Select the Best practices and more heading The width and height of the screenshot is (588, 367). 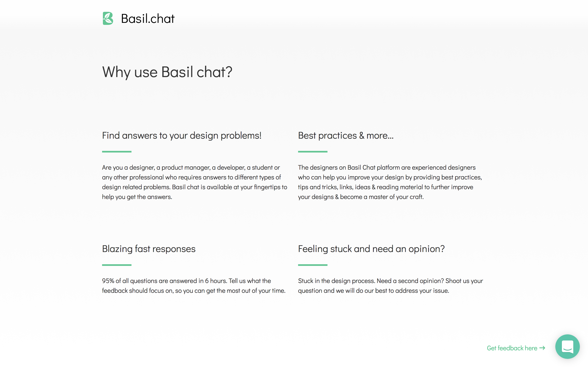tap(346, 135)
